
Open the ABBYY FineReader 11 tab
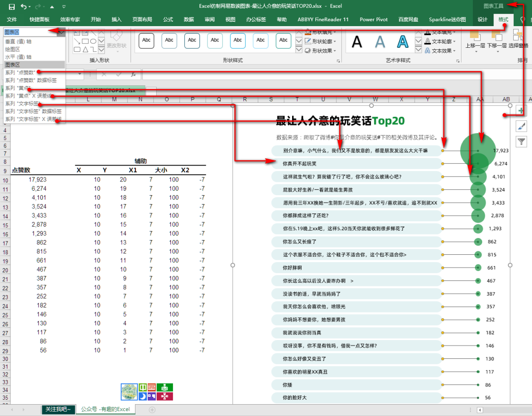[x=323, y=20]
